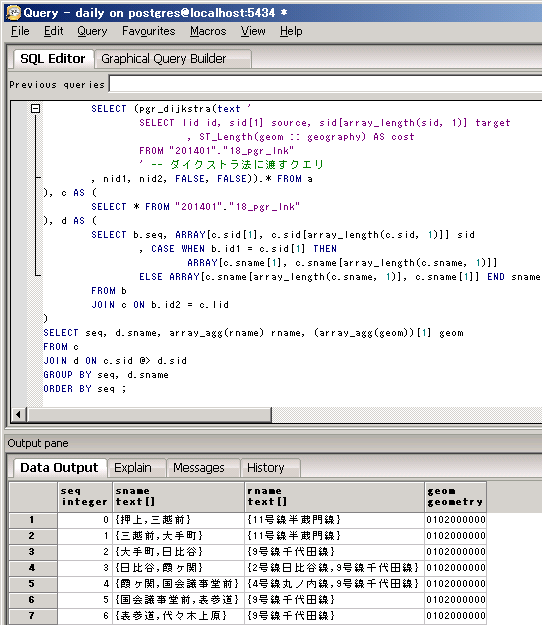Open the Query menu
This screenshot has height=625, width=542.
pyautogui.click(x=92, y=31)
